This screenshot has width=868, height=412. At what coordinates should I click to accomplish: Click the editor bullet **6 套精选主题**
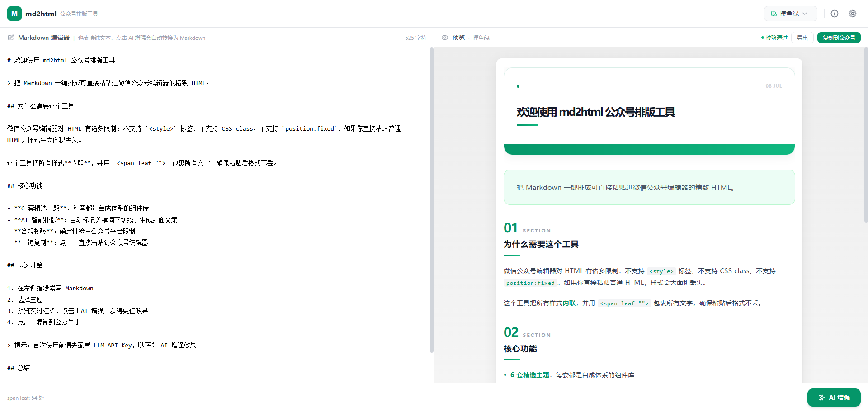click(78, 208)
